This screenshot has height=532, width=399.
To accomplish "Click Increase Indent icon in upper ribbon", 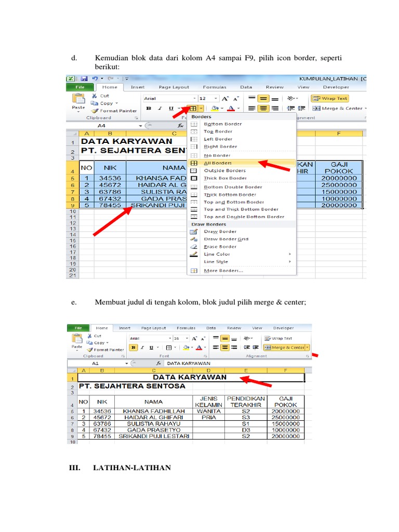I will click(301, 108).
